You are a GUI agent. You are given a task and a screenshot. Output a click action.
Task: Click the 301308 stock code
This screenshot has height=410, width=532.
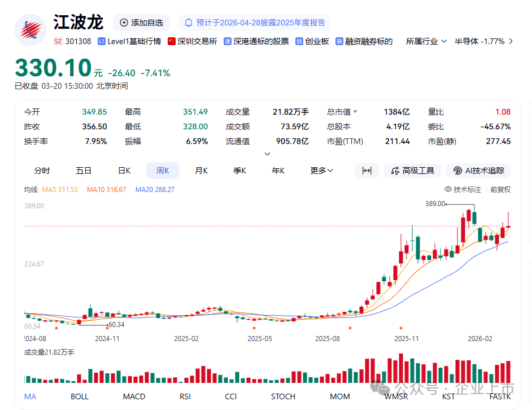point(79,41)
